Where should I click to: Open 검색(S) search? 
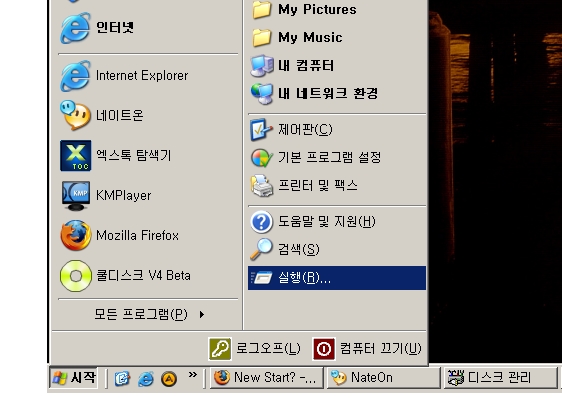pos(337,250)
